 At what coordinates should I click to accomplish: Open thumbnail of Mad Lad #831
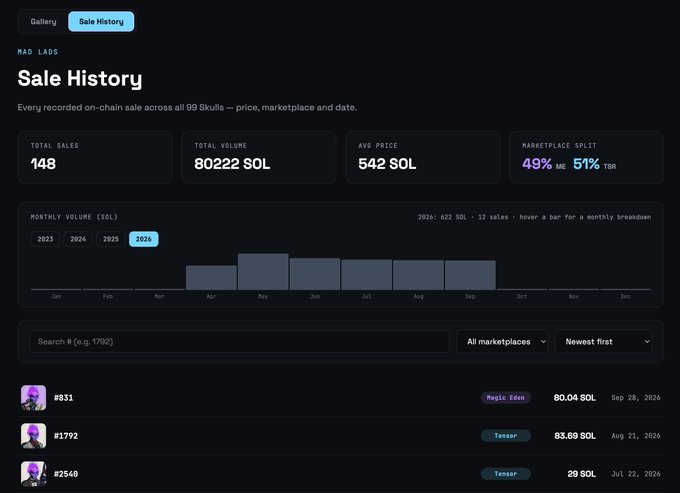[33, 398]
